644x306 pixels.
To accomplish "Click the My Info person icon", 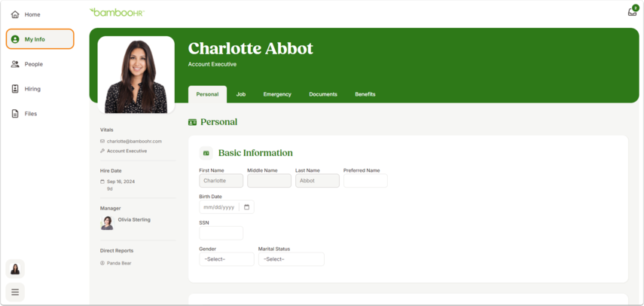I will (x=15, y=39).
